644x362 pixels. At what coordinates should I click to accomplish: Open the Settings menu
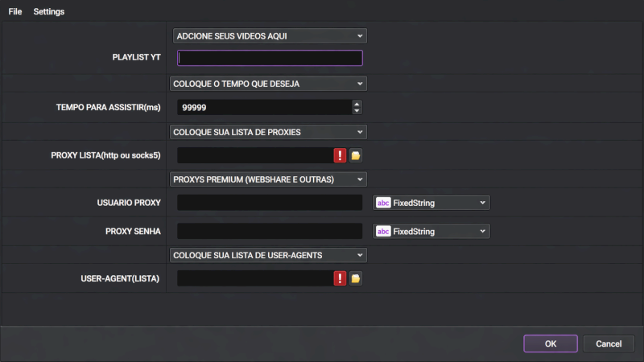pos(49,11)
